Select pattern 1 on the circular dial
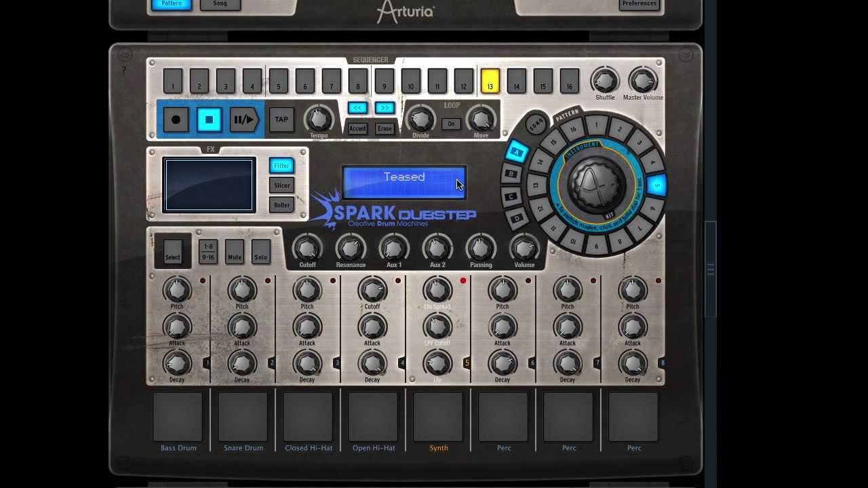The height and width of the screenshot is (488, 868). coord(597,125)
